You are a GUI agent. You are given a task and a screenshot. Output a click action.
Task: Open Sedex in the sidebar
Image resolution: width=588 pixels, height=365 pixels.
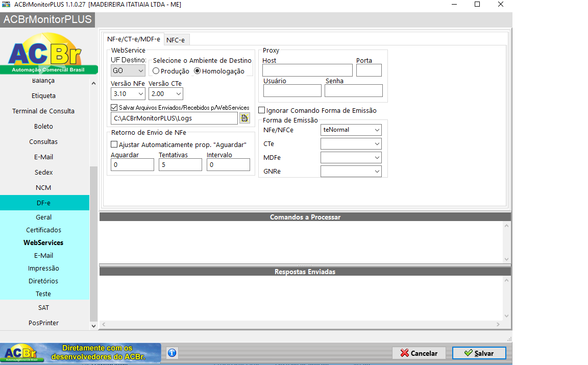(43, 173)
